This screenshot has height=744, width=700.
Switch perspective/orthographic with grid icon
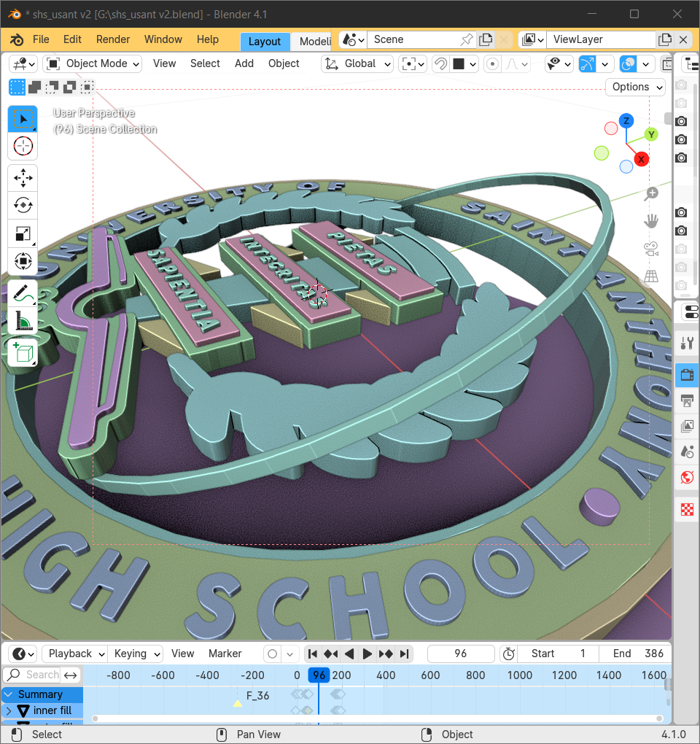652,276
